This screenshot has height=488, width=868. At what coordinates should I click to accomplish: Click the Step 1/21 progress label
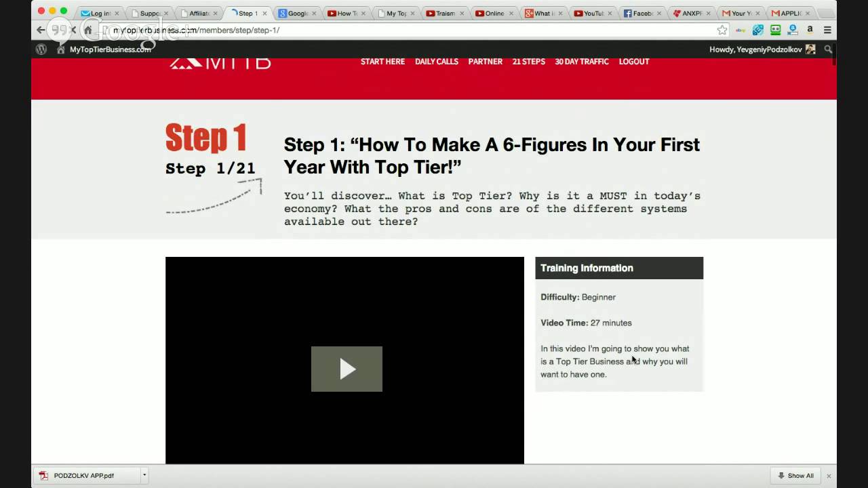point(210,169)
